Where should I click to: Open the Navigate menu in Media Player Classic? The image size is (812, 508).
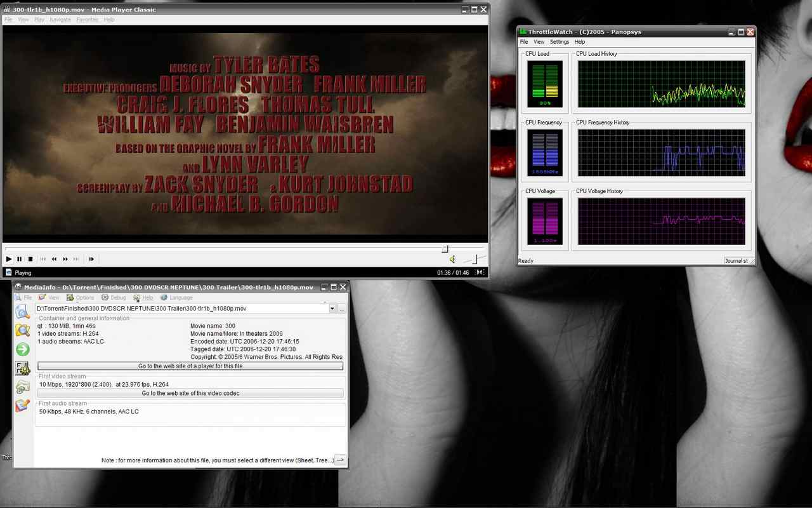(60, 20)
